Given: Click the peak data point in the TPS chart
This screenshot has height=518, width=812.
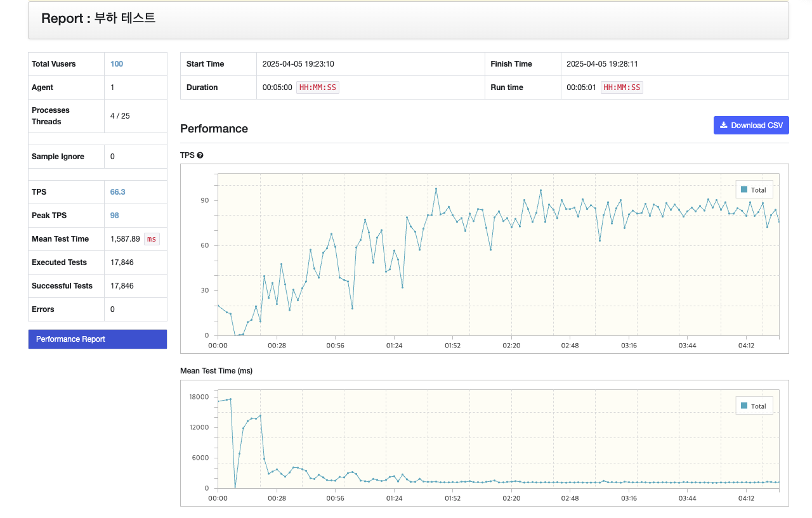Looking at the screenshot, I should coord(436,188).
